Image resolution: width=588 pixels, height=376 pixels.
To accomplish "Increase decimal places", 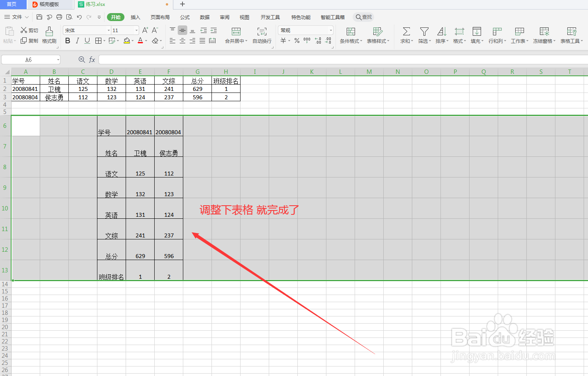I will tap(318, 40).
